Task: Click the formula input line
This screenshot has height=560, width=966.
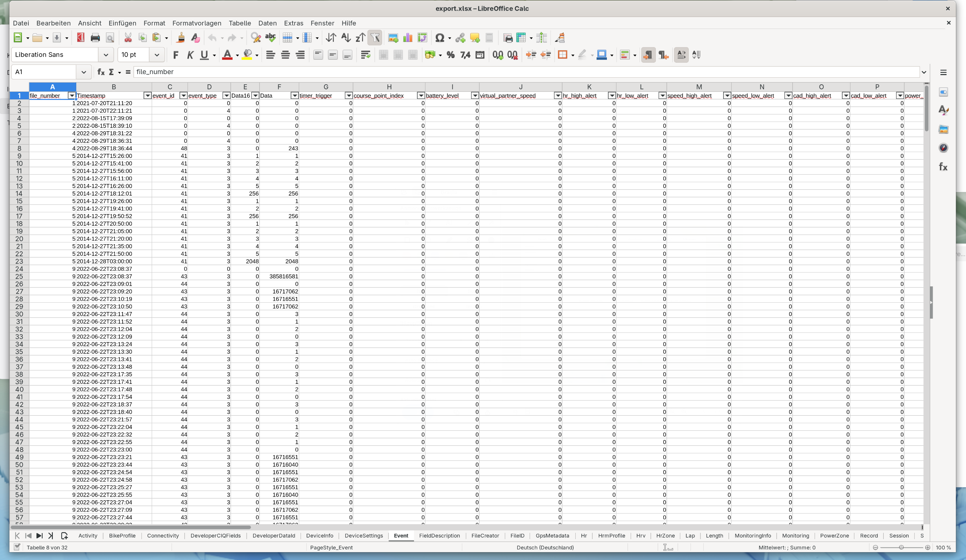Action: (526, 72)
